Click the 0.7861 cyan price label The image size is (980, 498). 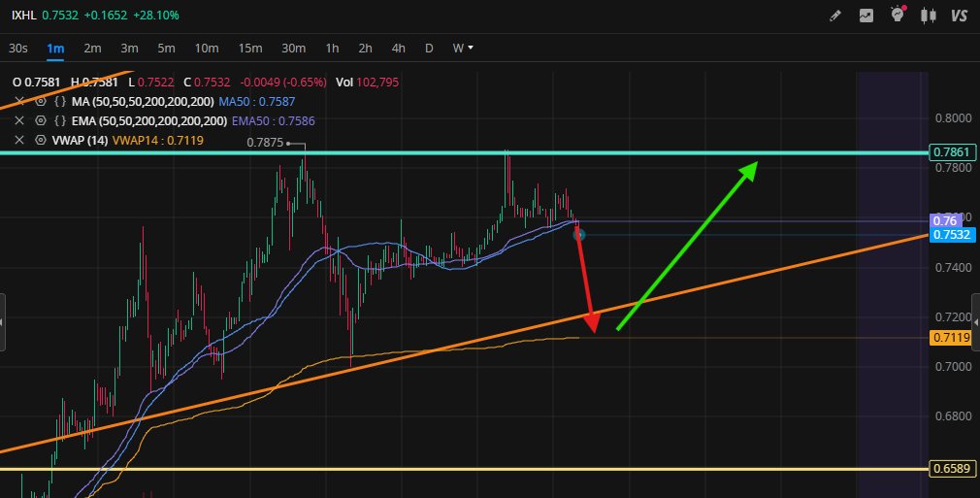pyautogui.click(x=951, y=152)
